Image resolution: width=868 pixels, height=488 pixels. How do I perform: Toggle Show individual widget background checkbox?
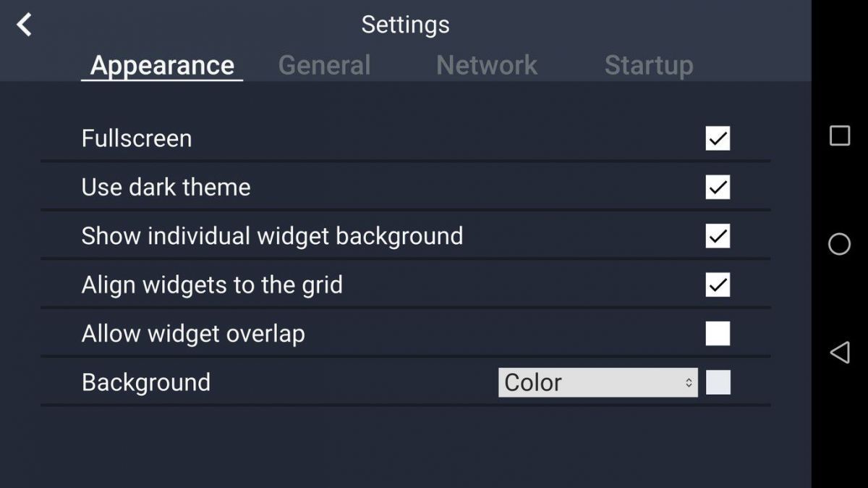point(718,236)
